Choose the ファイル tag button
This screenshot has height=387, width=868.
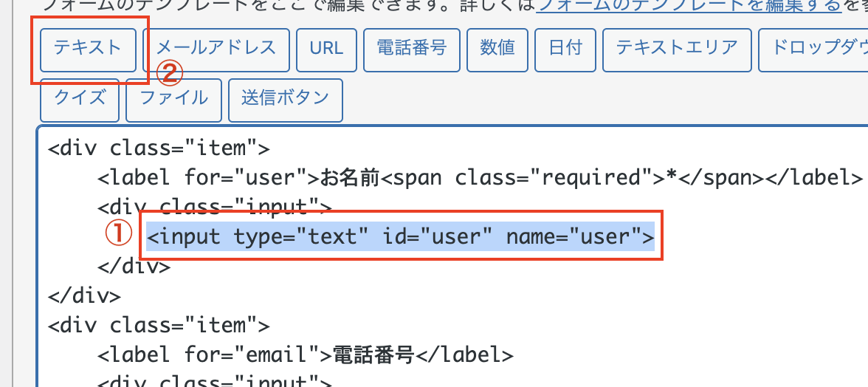[173, 98]
